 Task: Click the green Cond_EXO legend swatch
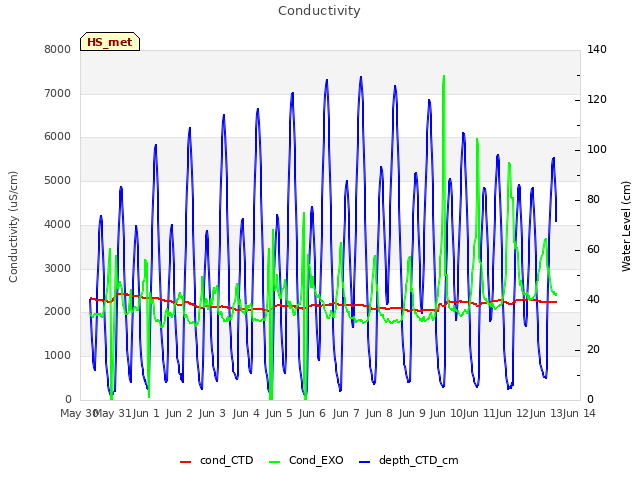[x=275, y=462]
